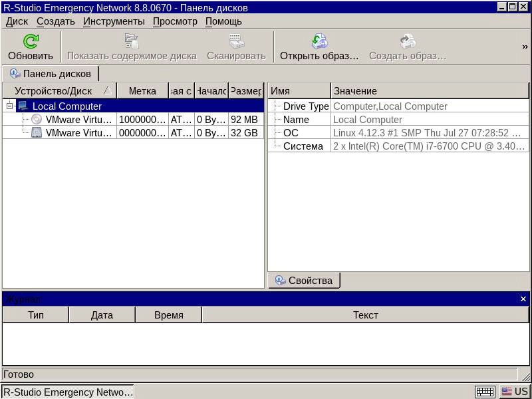Click the Обновить refresh icon

click(31, 41)
